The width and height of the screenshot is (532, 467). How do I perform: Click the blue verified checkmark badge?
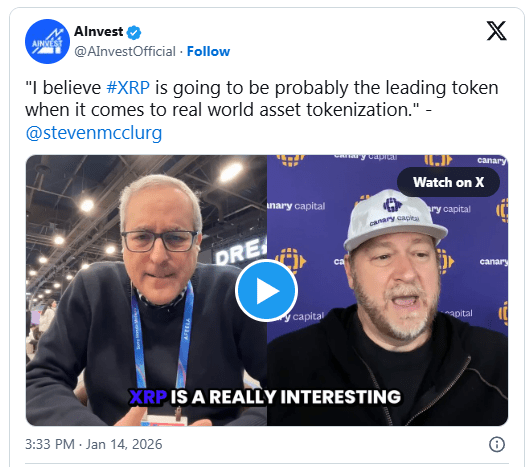point(134,32)
